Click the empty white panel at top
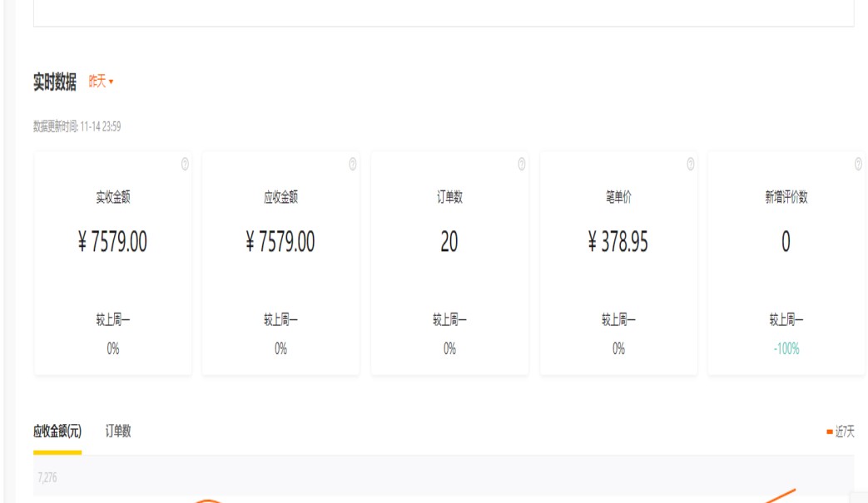Viewport: 868px width, 503px height. 443,12
